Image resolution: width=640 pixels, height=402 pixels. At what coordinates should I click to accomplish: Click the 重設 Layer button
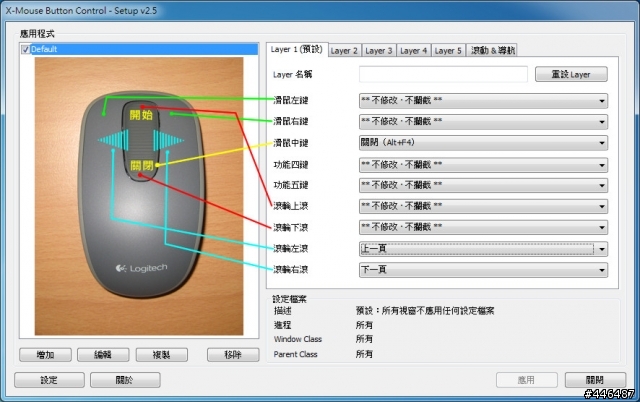(x=571, y=74)
